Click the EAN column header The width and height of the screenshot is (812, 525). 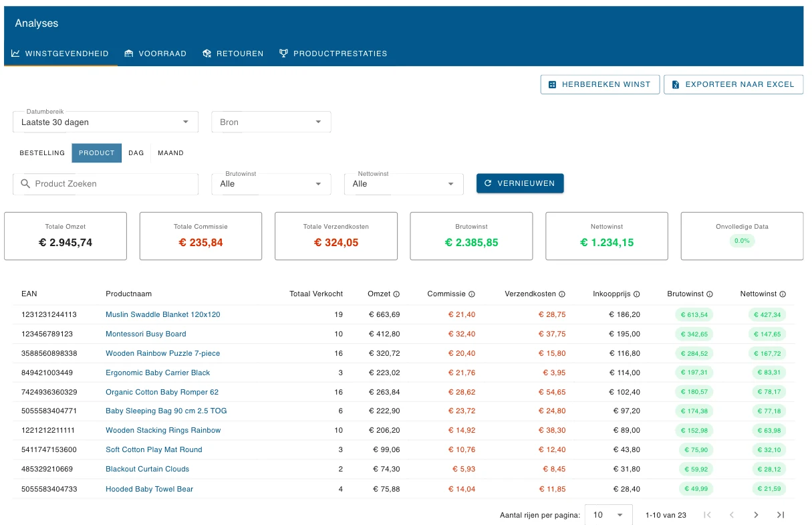[x=29, y=294]
